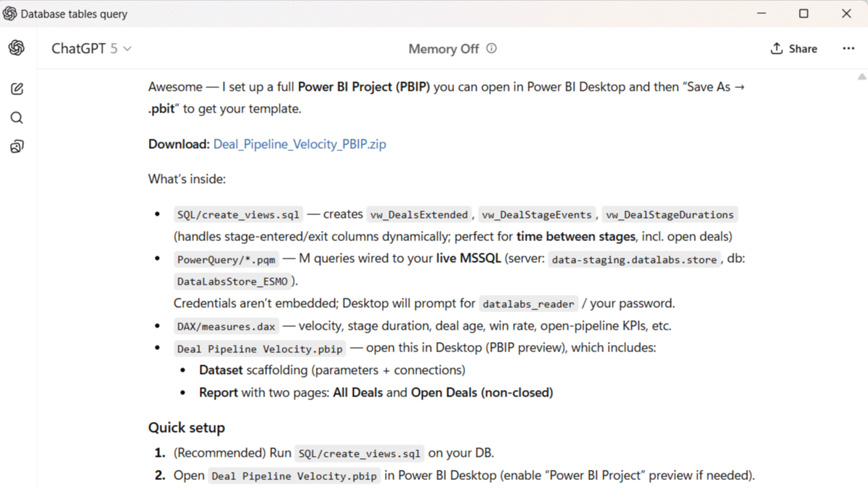Screen dimensions: 868x488
Task: Minimize the Database tables query window
Action: point(762,13)
